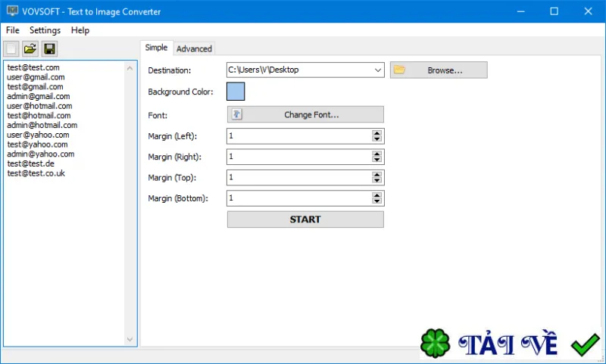606x364 pixels.
Task: Click the Open file folder toolbar icon
Action: pyautogui.click(x=30, y=48)
